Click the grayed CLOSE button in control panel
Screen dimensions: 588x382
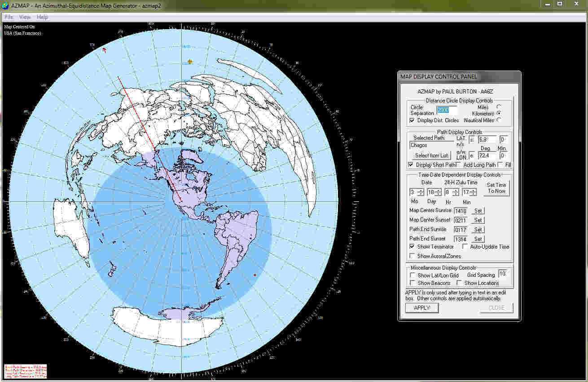pos(496,308)
